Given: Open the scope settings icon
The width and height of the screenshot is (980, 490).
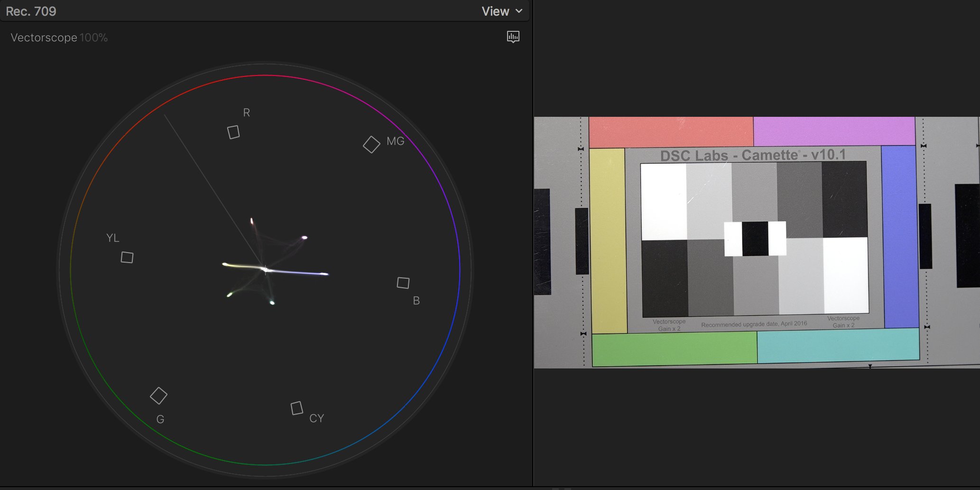Looking at the screenshot, I should 513,37.
